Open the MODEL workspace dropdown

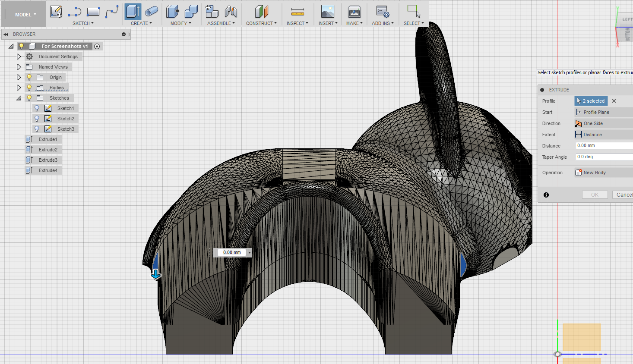coord(25,15)
